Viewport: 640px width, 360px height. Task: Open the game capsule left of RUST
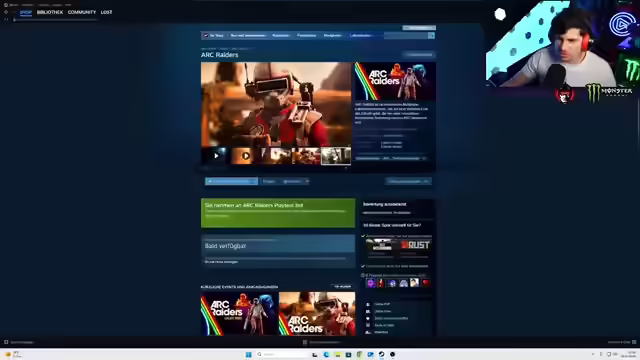[380, 245]
